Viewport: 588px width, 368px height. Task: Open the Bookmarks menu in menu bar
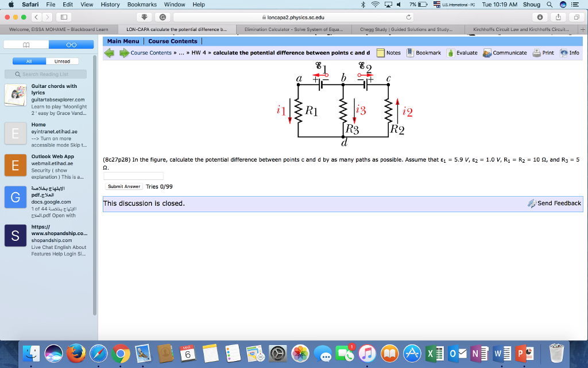pyautogui.click(x=142, y=5)
